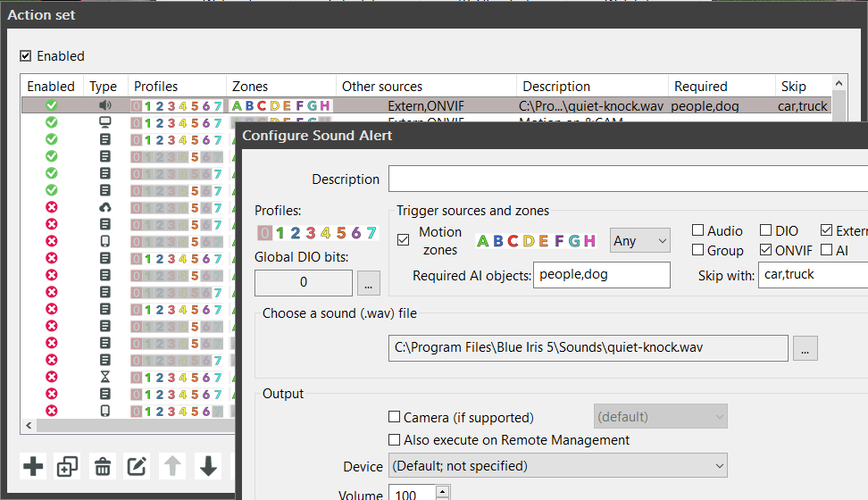Open the motion zones Any dropdown
Viewport: 868px width, 500px height.
click(639, 240)
